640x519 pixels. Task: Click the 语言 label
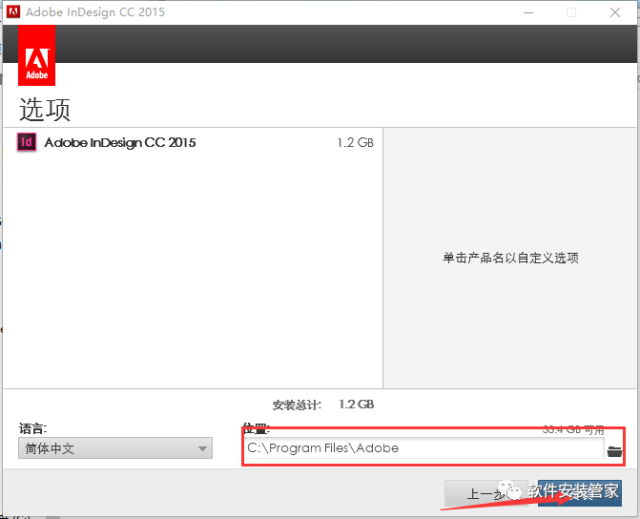pyautogui.click(x=33, y=428)
